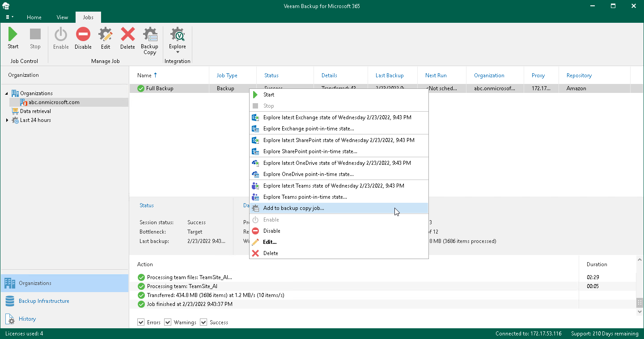Collapse the Organizations tree node
This screenshot has height=339, width=644.
[x=7, y=93]
